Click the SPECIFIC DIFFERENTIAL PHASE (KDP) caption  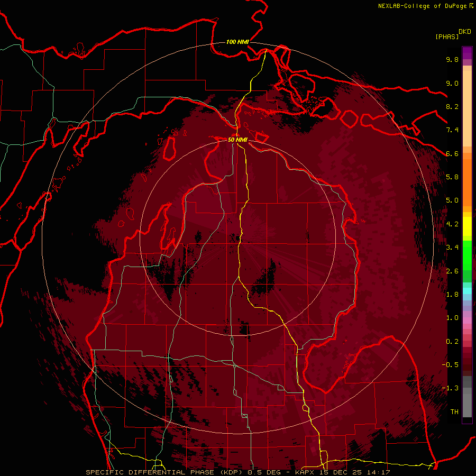[165, 472]
